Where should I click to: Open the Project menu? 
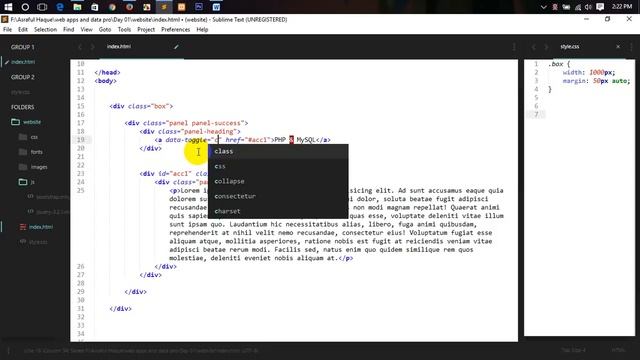[x=146, y=29]
